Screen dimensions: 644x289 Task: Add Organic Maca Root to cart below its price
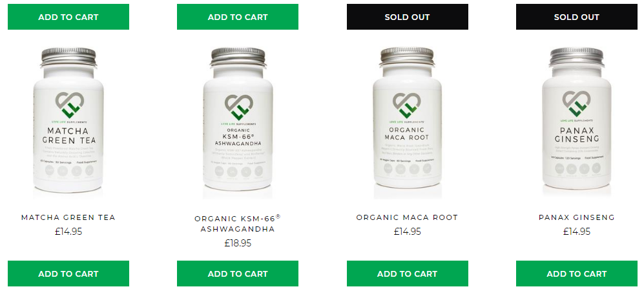tap(408, 274)
